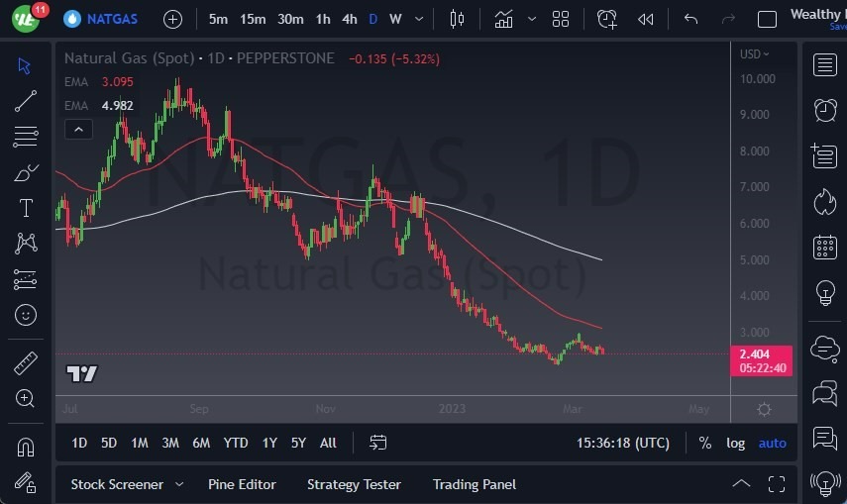Open the candlestick chart style selector

click(x=457, y=19)
